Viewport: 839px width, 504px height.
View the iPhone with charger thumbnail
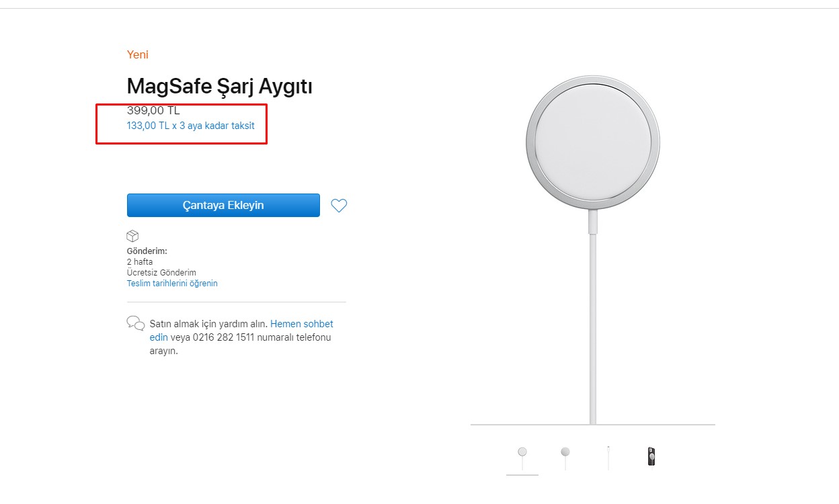click(x=651, y=457)
